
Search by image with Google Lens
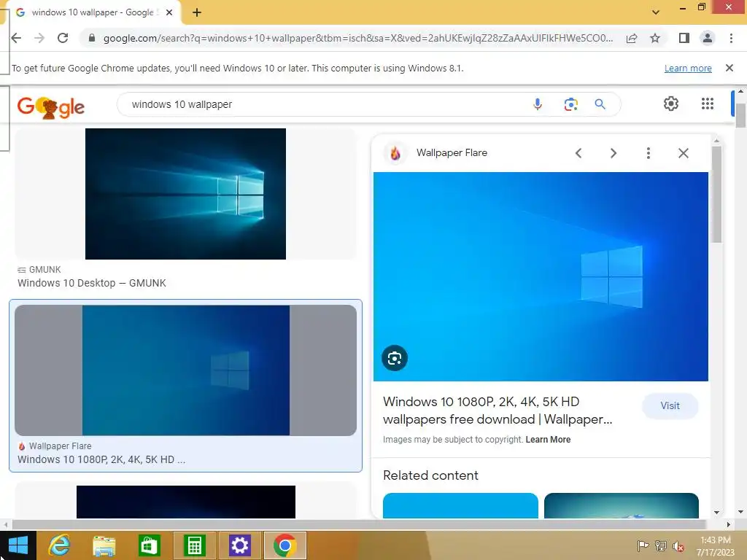[x=570, y=104]
